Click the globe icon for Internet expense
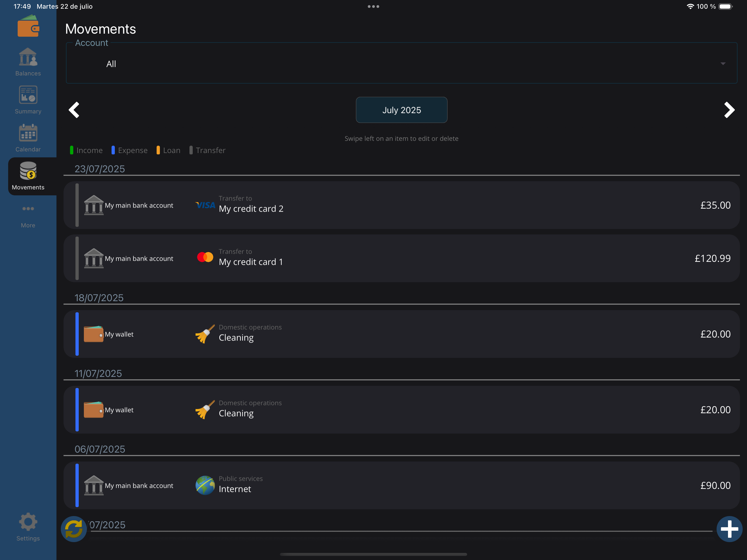 (205, 485)
